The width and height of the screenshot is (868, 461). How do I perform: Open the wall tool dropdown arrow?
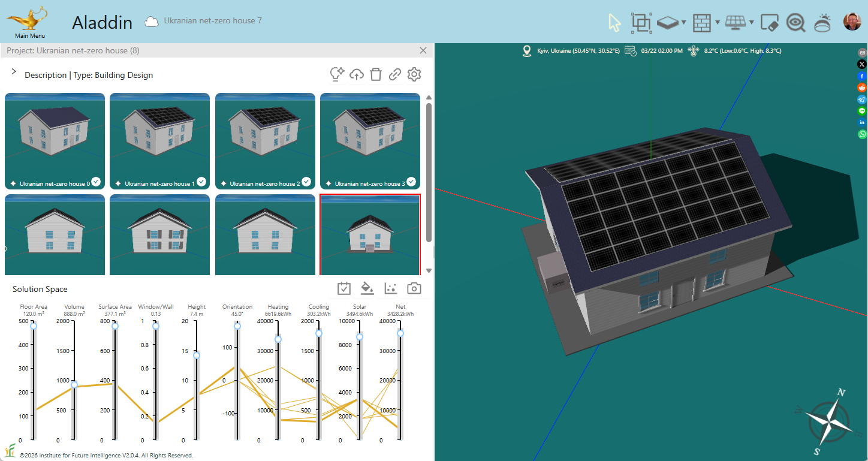coord(718,23)
